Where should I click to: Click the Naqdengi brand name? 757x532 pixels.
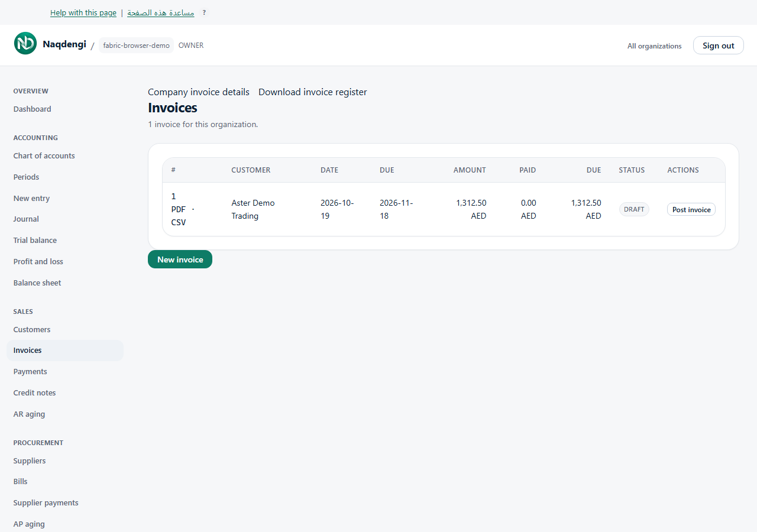(x=64, y=44)
